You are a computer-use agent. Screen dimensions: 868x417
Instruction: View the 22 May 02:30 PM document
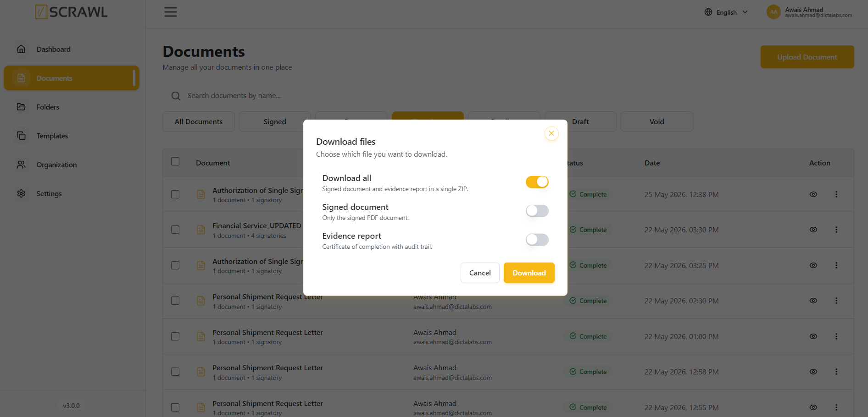click(813, 301)
